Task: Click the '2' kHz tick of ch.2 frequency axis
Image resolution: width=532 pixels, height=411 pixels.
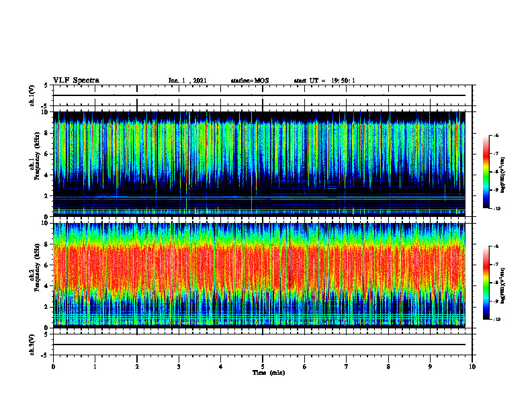Action: (x=47, y=307)
